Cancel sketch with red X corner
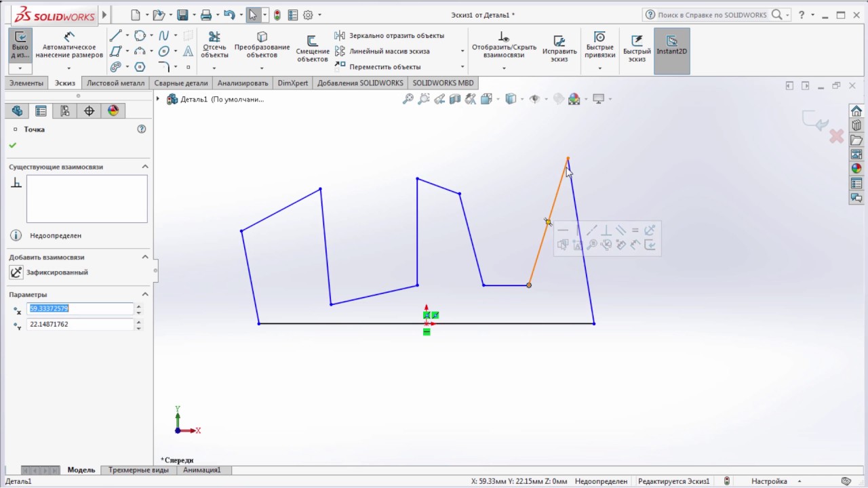Image resolution: width=868 pixels, height=488 pixels. pos(836,136)
